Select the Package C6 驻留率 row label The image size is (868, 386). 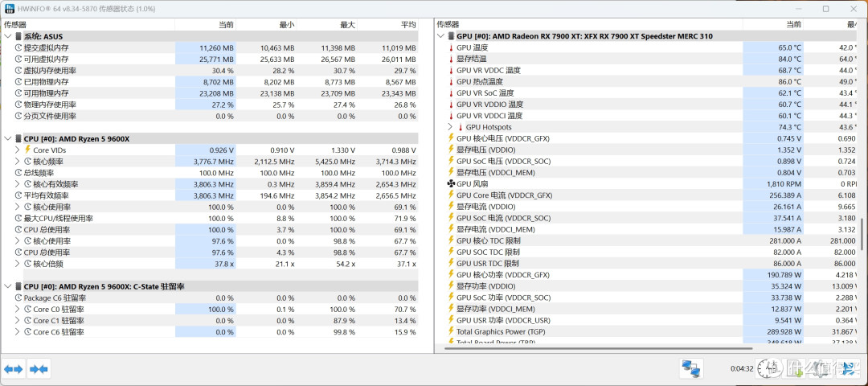pyautogui.click(x=54, y=298)
